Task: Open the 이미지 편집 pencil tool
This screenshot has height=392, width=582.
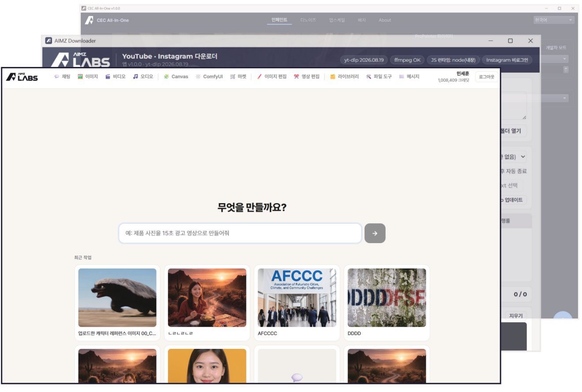Action: pos(272,77)
